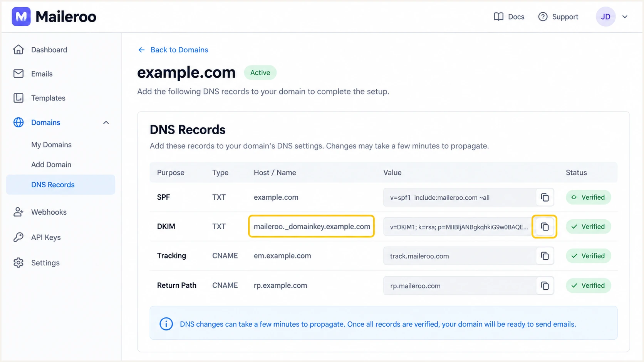Collapse the Domains section chevron
The width and height of the screenshot is (644, 362).
106,122
